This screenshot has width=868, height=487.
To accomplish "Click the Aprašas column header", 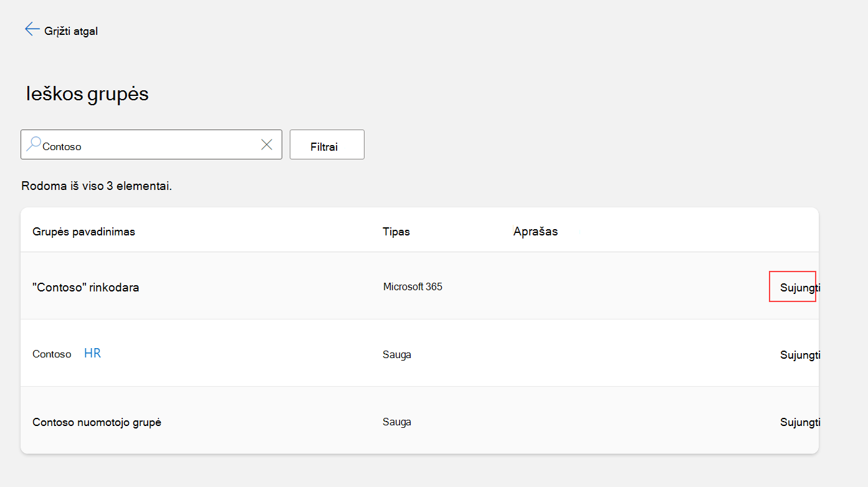I will (x=535, y=232).
